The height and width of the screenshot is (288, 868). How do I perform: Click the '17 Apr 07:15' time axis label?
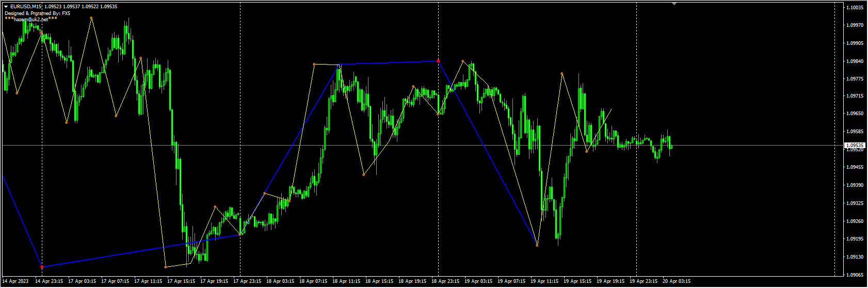click(x=115, y=282)
